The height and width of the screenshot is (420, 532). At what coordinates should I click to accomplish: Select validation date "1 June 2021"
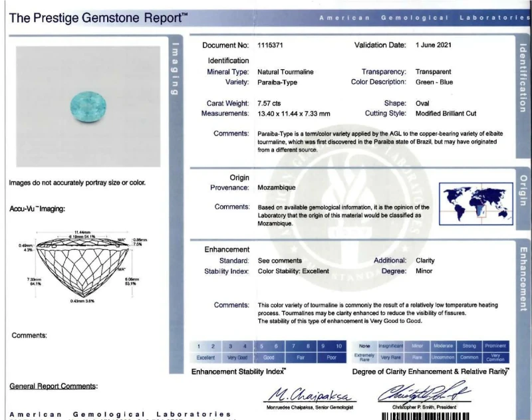434,45
